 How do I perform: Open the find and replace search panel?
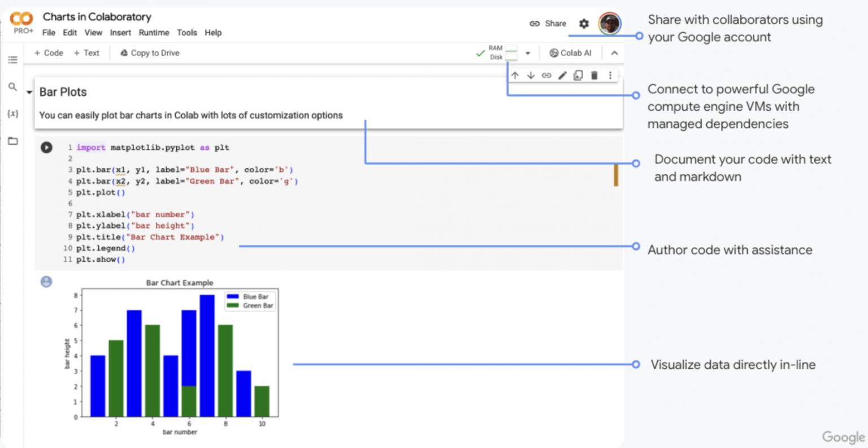[x=12, y=87]
